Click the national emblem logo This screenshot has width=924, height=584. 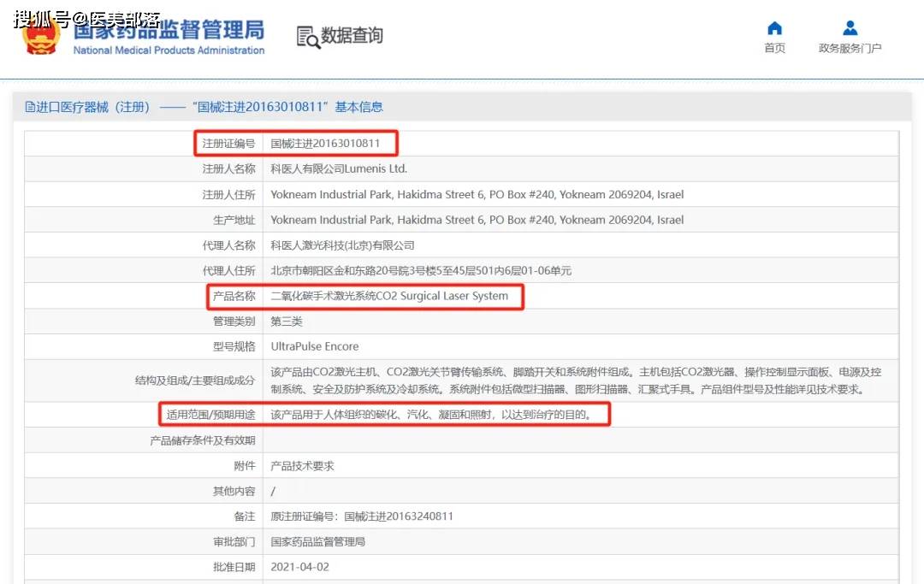tap(41, 37)
